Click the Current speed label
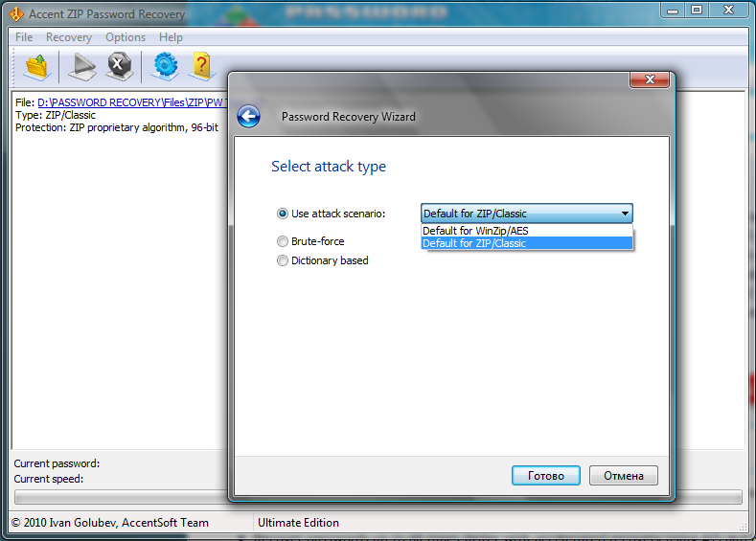756x541 pixels. click(x=49, y=479)
